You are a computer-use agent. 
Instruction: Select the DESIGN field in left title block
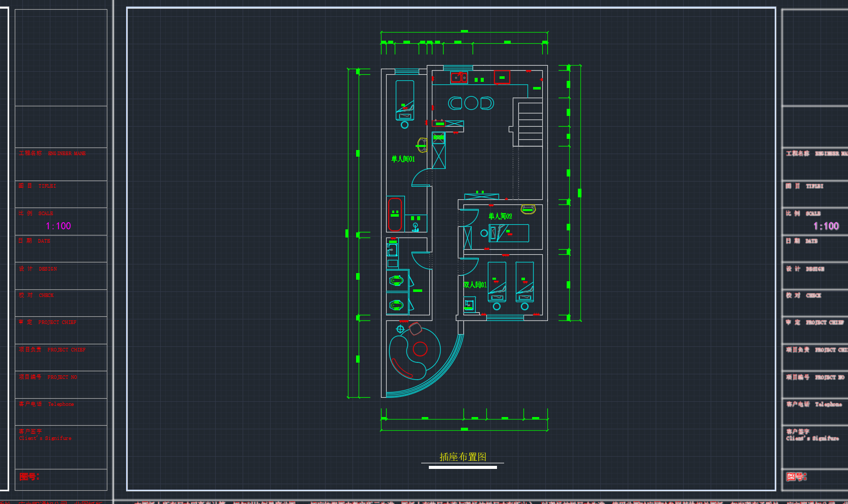[47, 269]
